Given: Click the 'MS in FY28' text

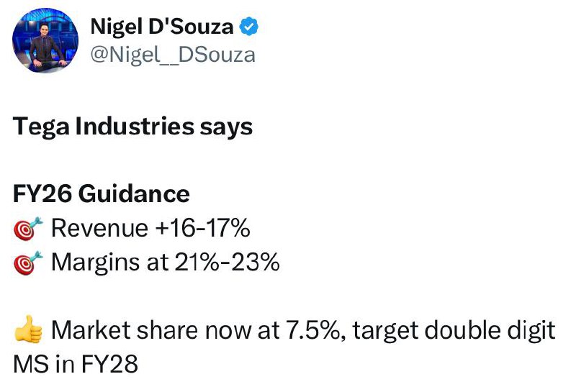Looking at the screenshot, I should click(76, 364).
